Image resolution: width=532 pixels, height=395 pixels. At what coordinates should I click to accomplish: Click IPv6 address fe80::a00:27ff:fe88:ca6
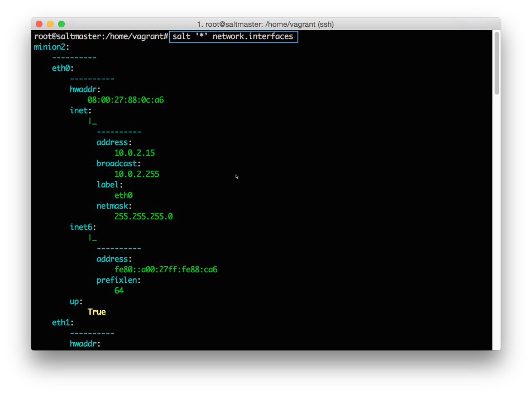(x=165, y=269)
